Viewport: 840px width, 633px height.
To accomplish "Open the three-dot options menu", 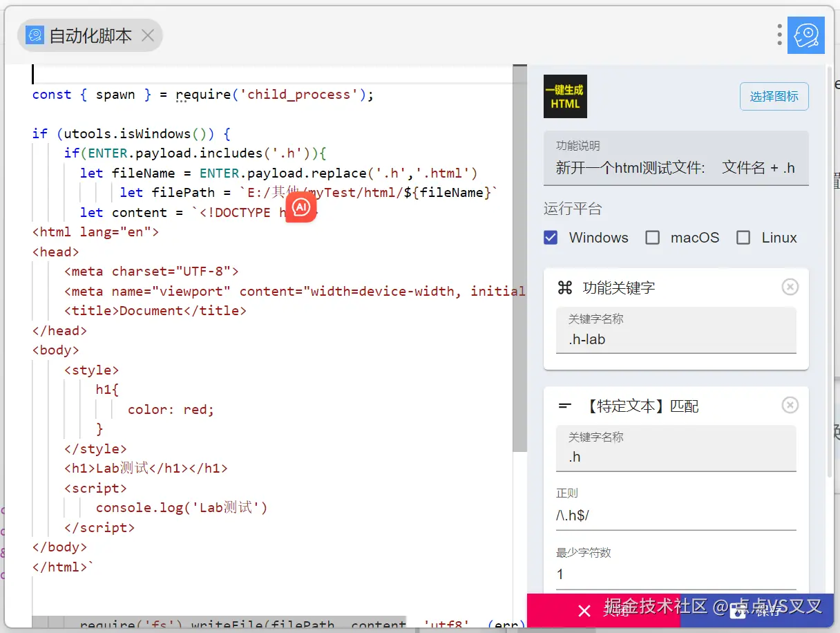I will [x=779, y=35].
